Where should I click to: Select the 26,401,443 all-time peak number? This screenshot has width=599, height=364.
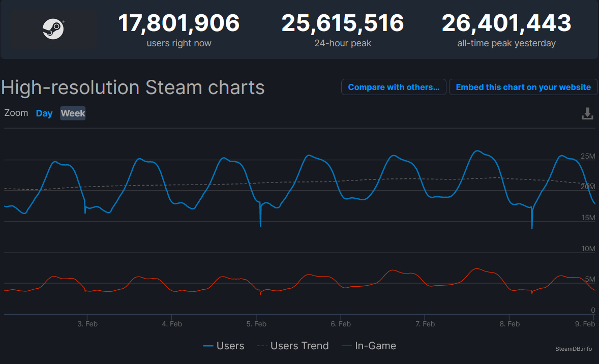click(x=506, y=23)
